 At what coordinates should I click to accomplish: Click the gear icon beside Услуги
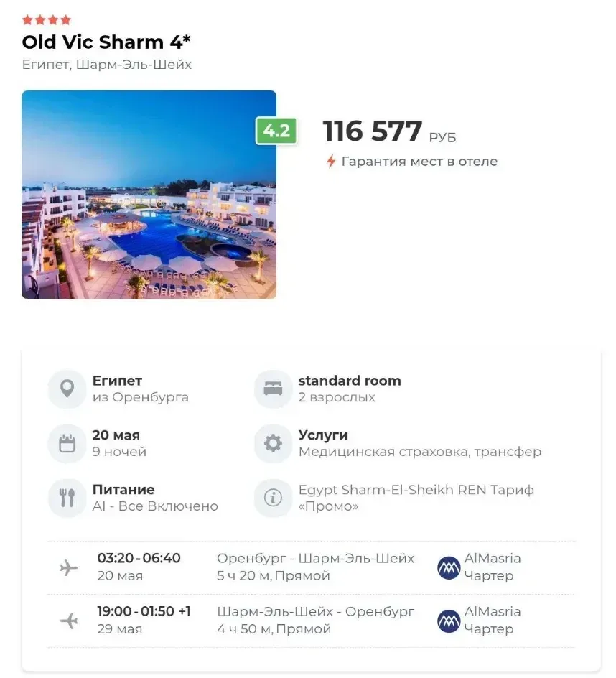tap(273, 443)
